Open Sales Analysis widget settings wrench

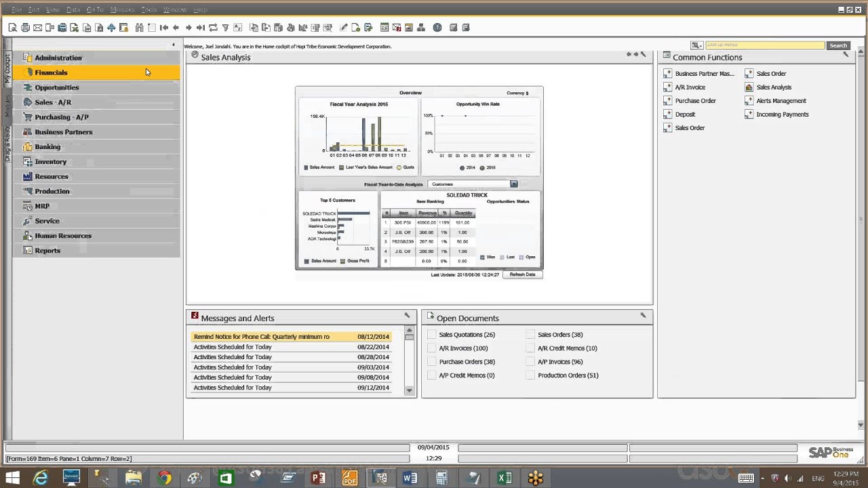[643, 54]
